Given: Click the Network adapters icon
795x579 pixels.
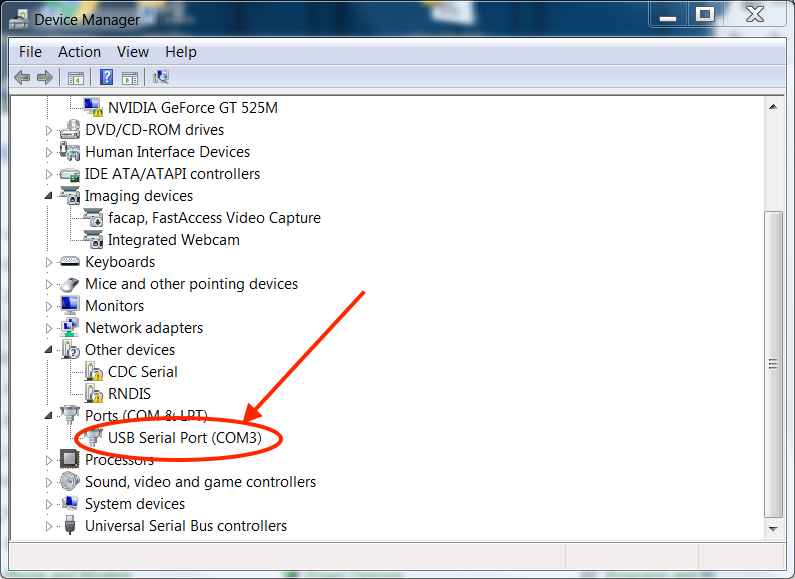Looking at the screenshot, I should tap(69, 328).
